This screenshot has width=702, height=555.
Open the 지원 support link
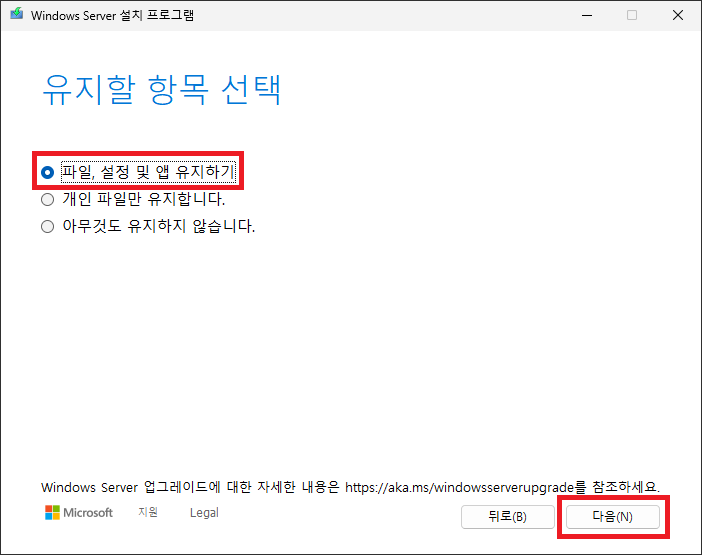[x=148, y=512]
